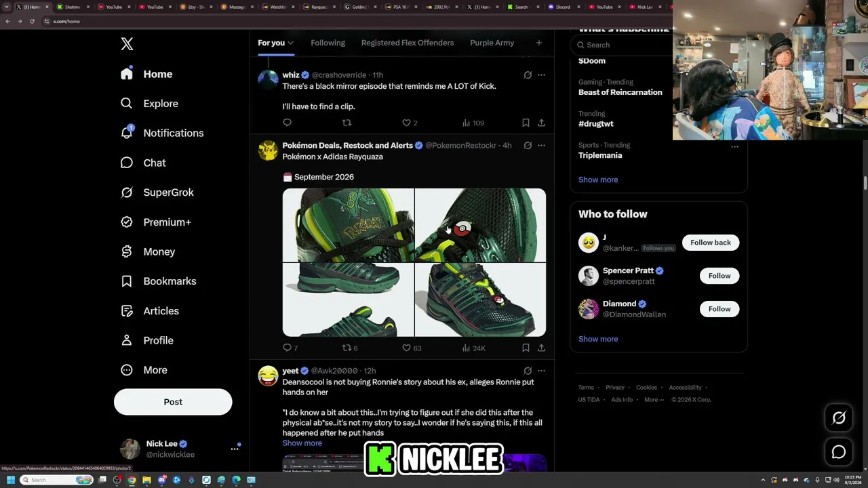Switch to the Etsy browser tab
Image resolution: width=868 pixels, height=488 pixels.
[196, 7]
